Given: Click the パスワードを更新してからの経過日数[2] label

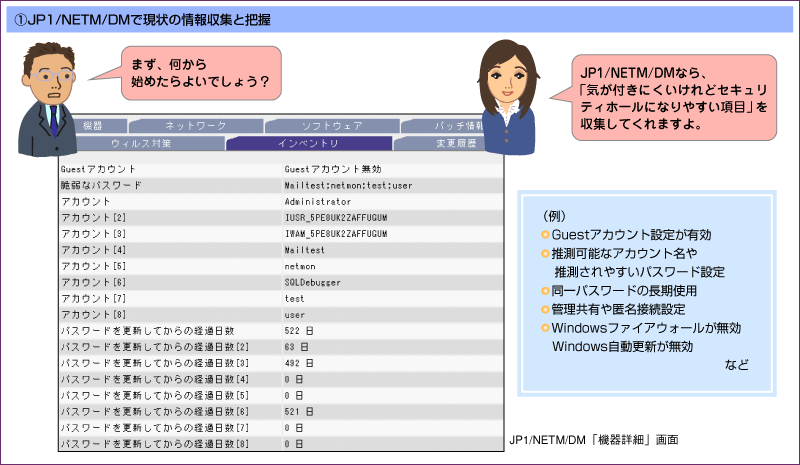Looking at the screenshot, I should click(x=155, y=347).
